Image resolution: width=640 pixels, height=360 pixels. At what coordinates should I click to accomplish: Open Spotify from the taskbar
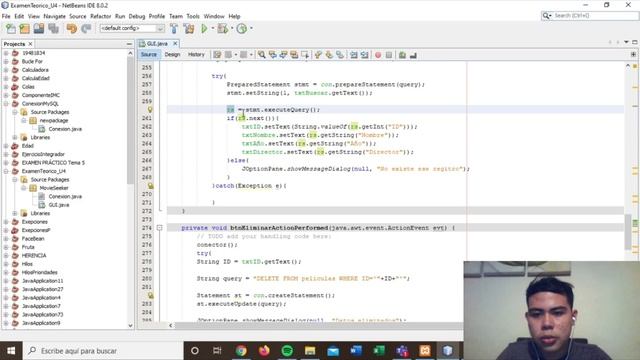pos(287,351)
